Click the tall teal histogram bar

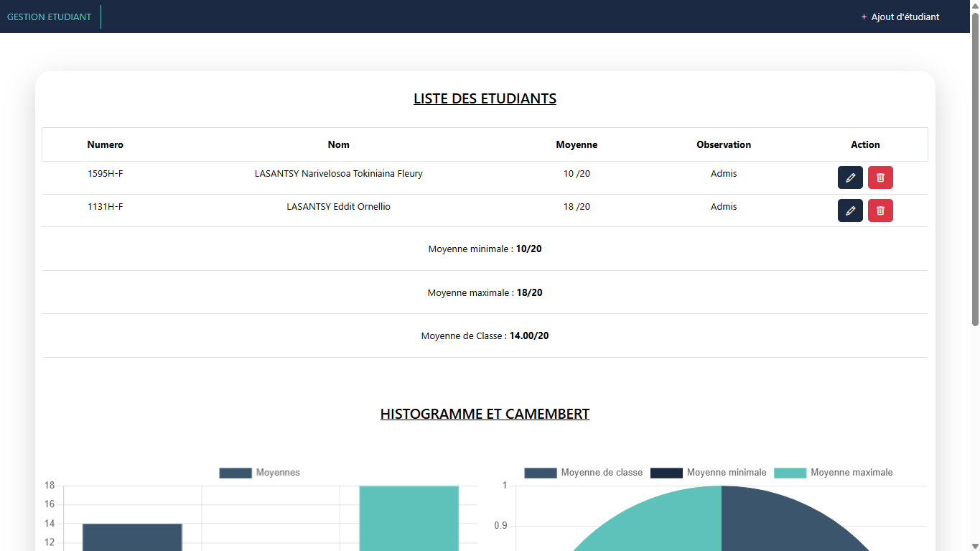pyautogui.click(x=409, y=518)
